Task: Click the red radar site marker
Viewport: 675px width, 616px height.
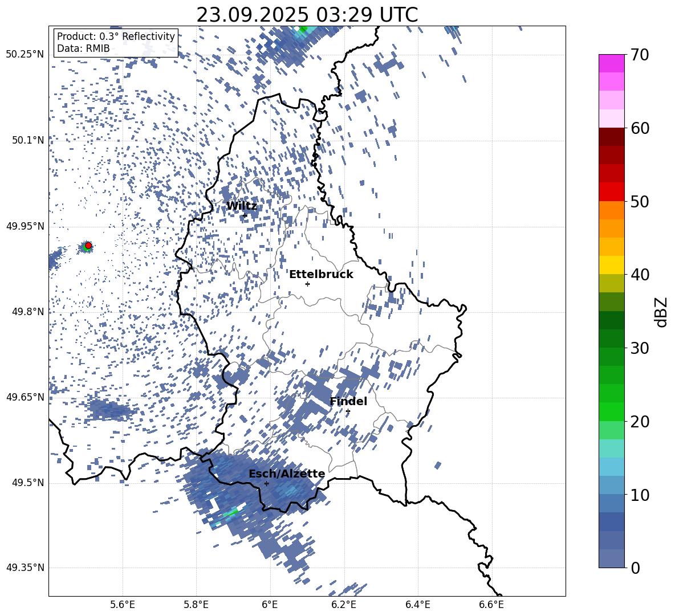Action: (x=88, y=246)
